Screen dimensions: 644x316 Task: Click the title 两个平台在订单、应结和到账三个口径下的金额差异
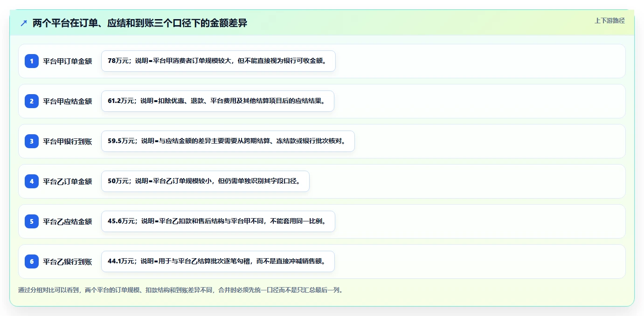140,23
